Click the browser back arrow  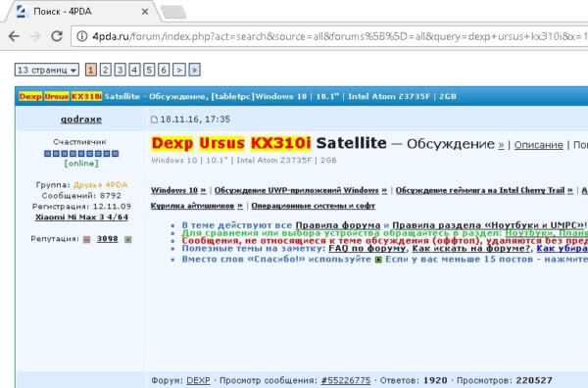pyautogui.click(x=14, y=36)
